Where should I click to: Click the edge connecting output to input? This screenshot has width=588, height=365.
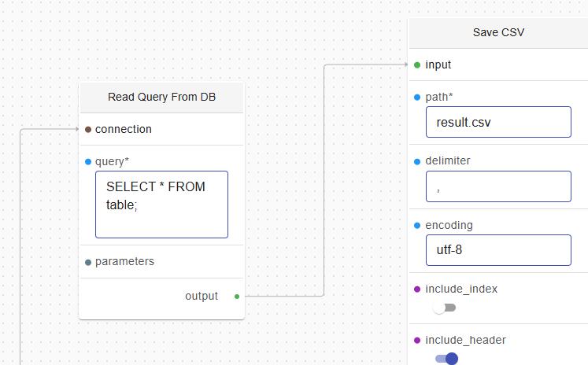pos(324,181)
